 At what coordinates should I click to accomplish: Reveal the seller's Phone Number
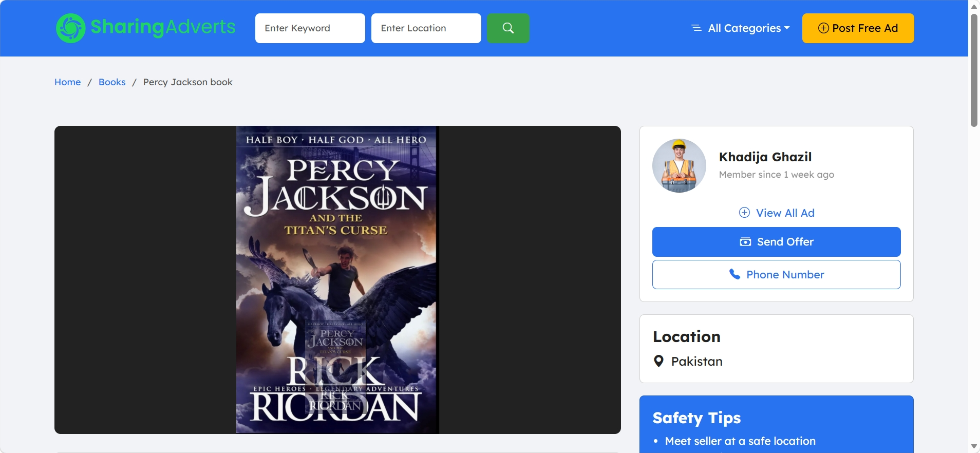(777, 275)
